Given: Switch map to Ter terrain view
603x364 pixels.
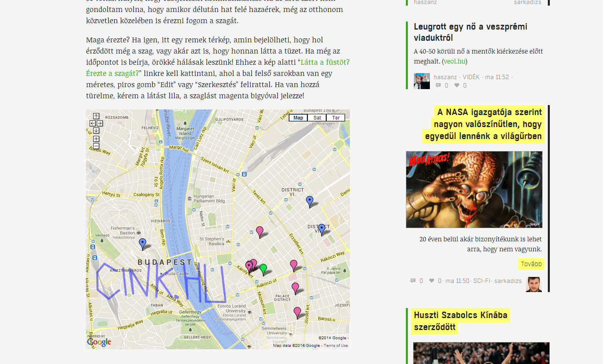Looking at the screenshot, I should pos(336,118).
